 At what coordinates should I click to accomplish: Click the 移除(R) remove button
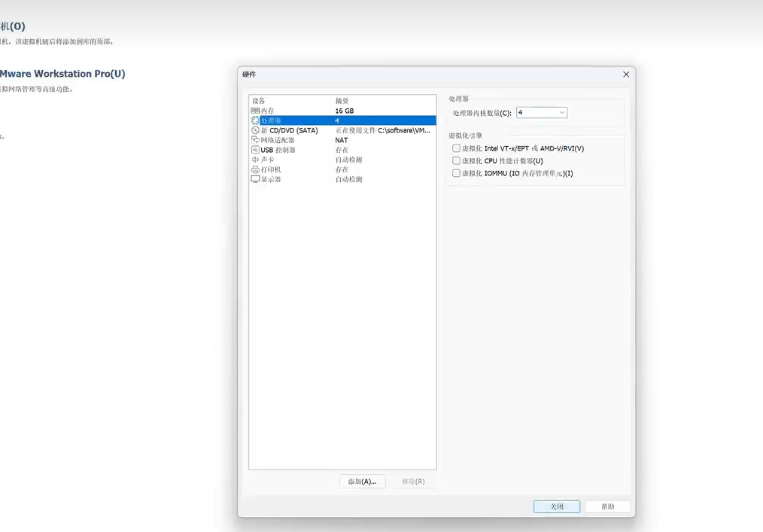point(413,482)
